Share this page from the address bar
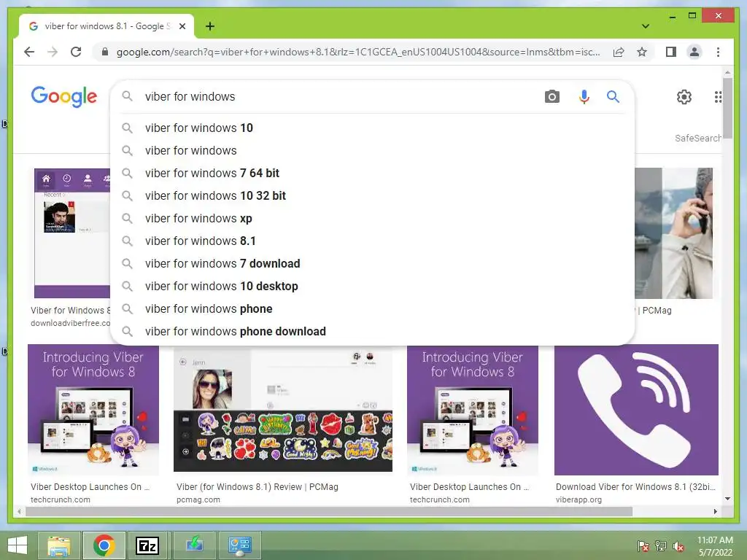The image size is (747, 560). tap(619, 52)
